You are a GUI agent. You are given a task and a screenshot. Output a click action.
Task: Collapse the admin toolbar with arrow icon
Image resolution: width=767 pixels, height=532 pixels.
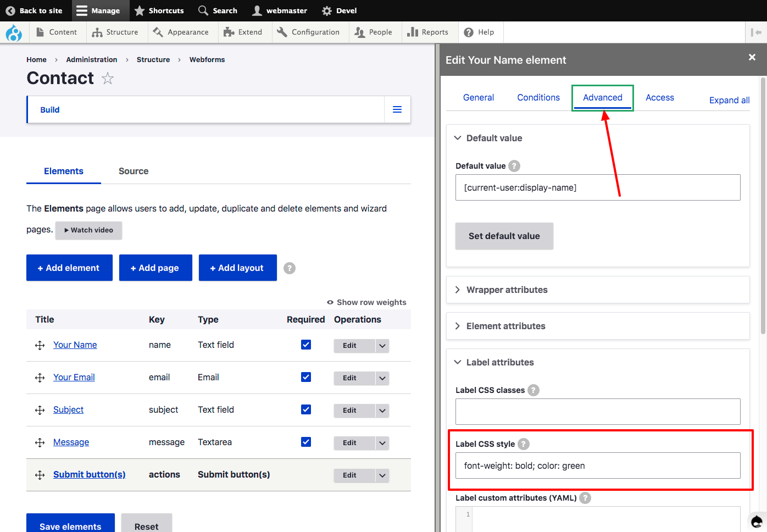pos(756,32)
